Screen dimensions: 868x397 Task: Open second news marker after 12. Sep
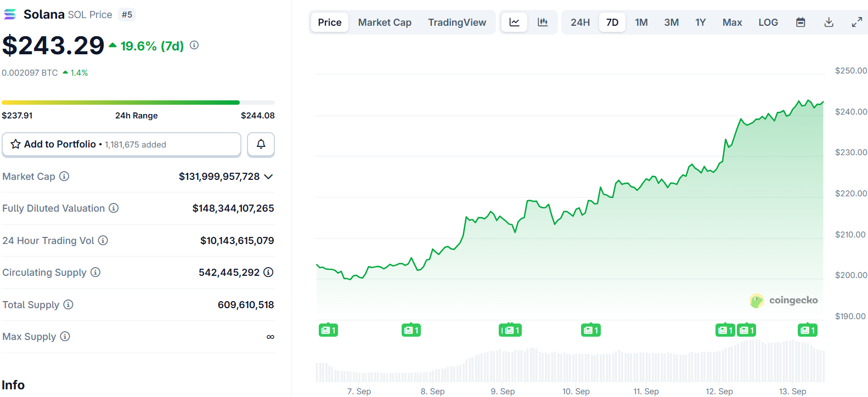click(746, 330)
